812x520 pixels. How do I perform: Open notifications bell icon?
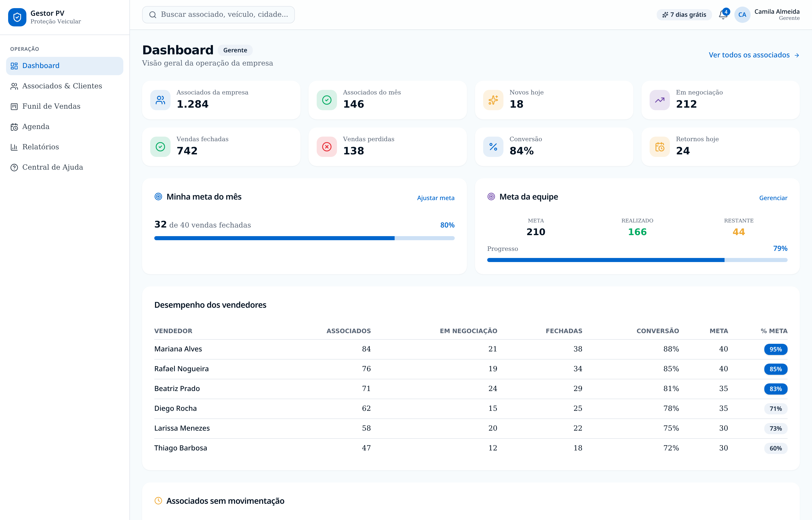pyautogui.click(x=723, y=14)
